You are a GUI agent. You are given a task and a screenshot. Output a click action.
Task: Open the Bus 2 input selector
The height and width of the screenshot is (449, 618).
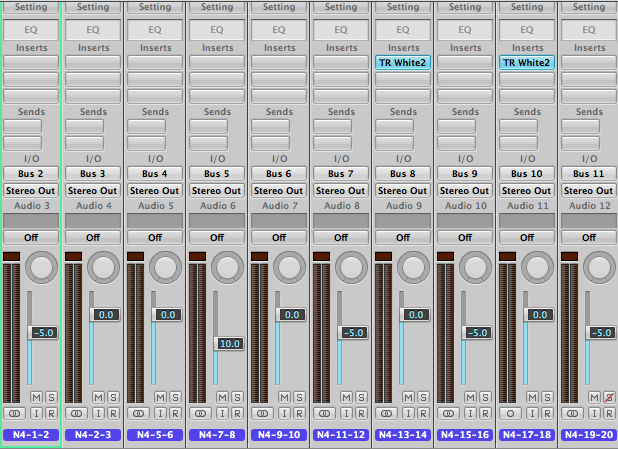click(x=31, y=174)
